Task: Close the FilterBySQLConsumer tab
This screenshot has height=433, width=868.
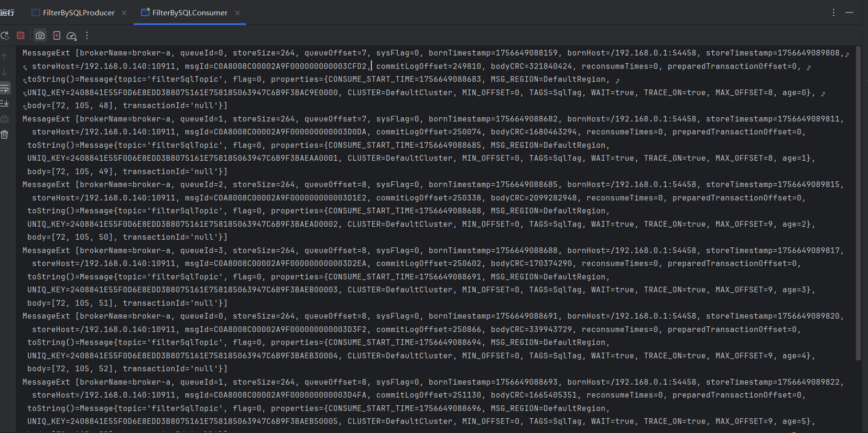Action: [x=238, y=13]
